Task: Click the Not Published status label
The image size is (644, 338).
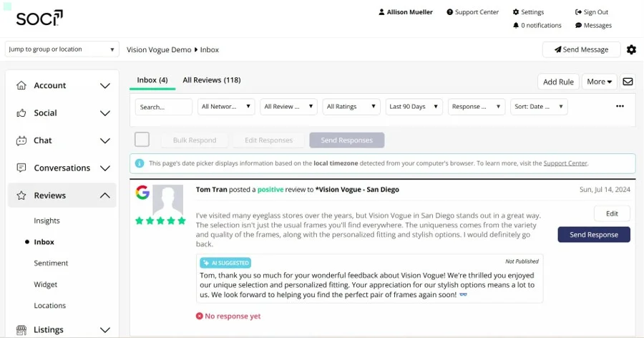Action: [522, 261]
